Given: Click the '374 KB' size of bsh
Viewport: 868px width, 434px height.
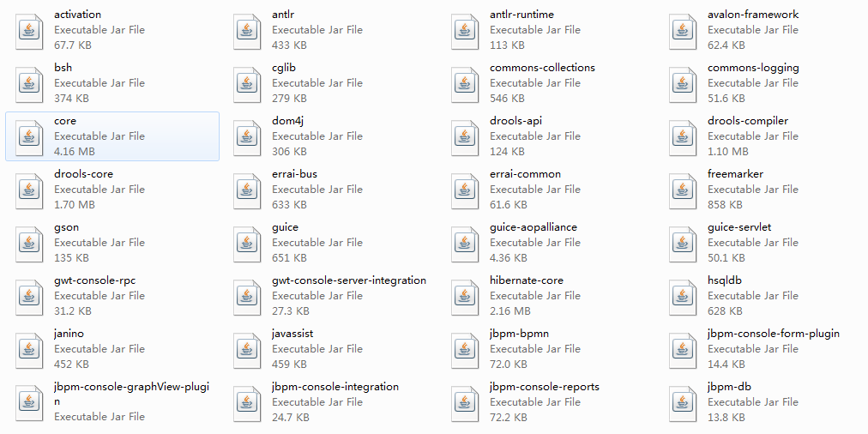Looking at the screenshot, I should [x=71, y=98].
